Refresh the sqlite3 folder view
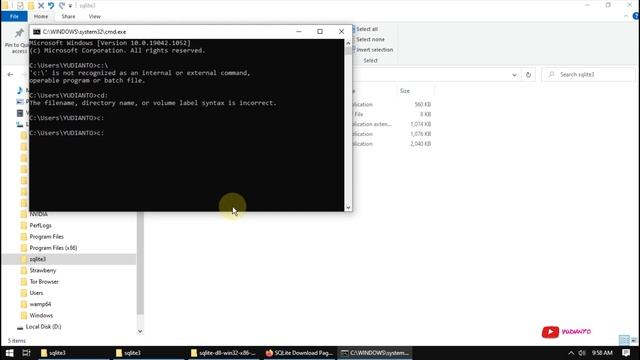This screenshot has width=640, height=360. [528, 75]
